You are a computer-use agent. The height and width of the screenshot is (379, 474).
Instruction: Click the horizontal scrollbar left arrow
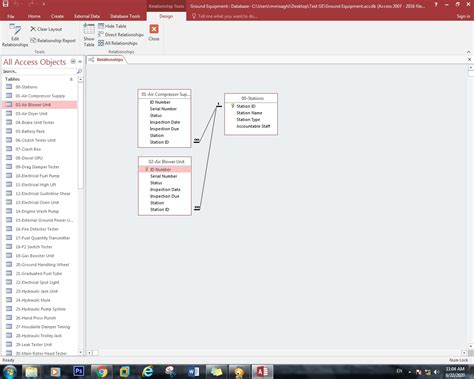[x=89, y=352]
